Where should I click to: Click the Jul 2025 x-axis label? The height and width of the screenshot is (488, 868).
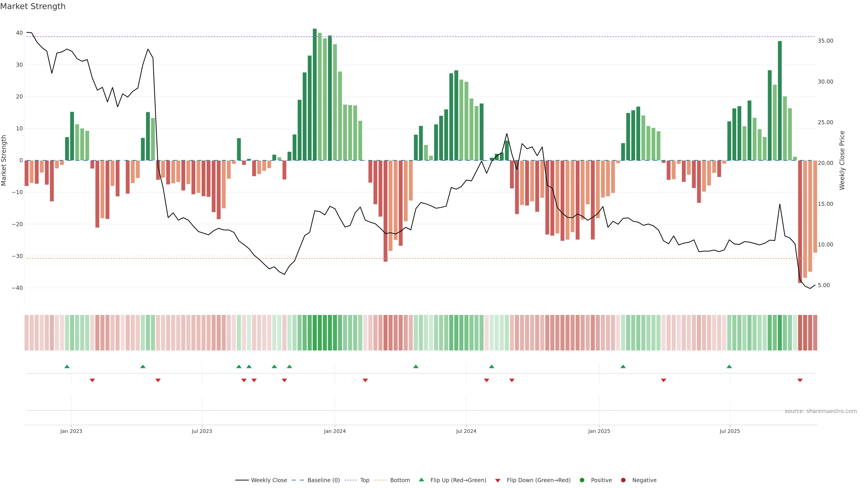(x=729, y=431)
